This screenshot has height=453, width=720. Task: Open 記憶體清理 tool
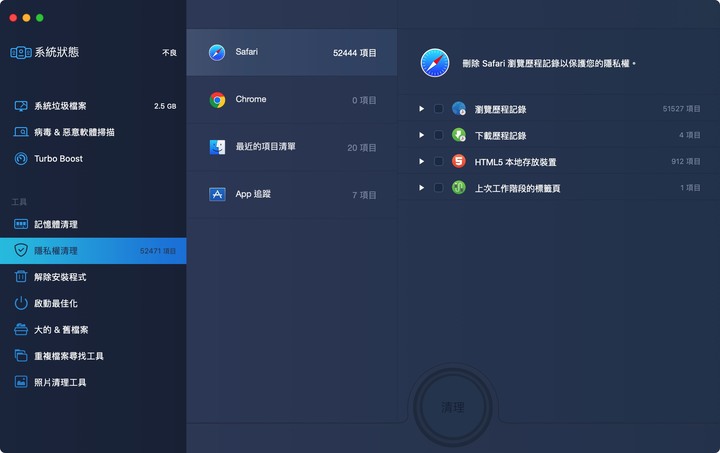click(93, 224)
